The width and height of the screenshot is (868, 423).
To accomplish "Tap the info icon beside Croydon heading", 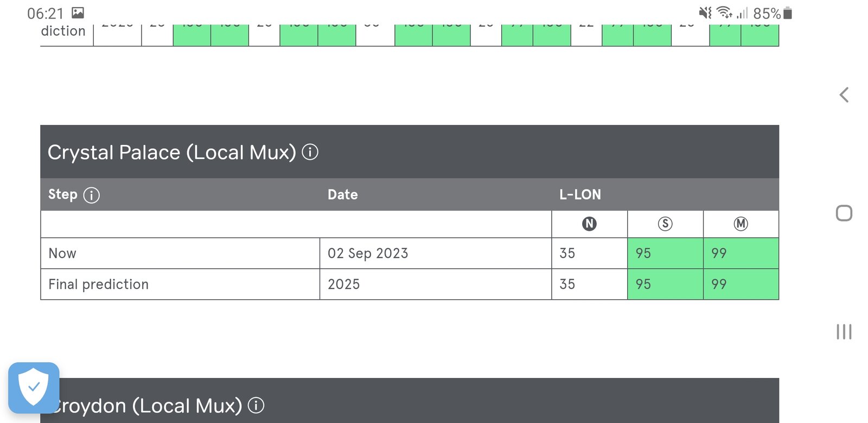I will click(256, 405).
